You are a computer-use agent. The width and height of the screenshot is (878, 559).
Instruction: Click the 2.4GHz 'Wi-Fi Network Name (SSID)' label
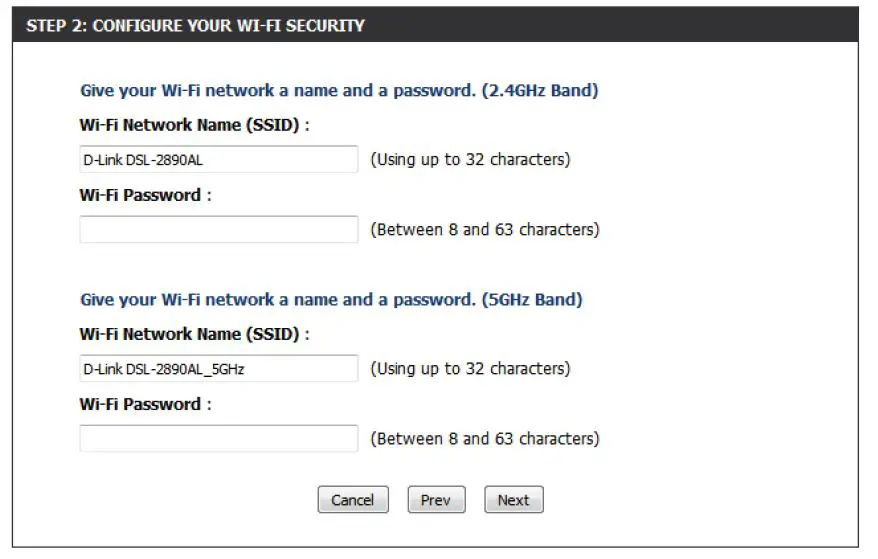tap(194, 125)
